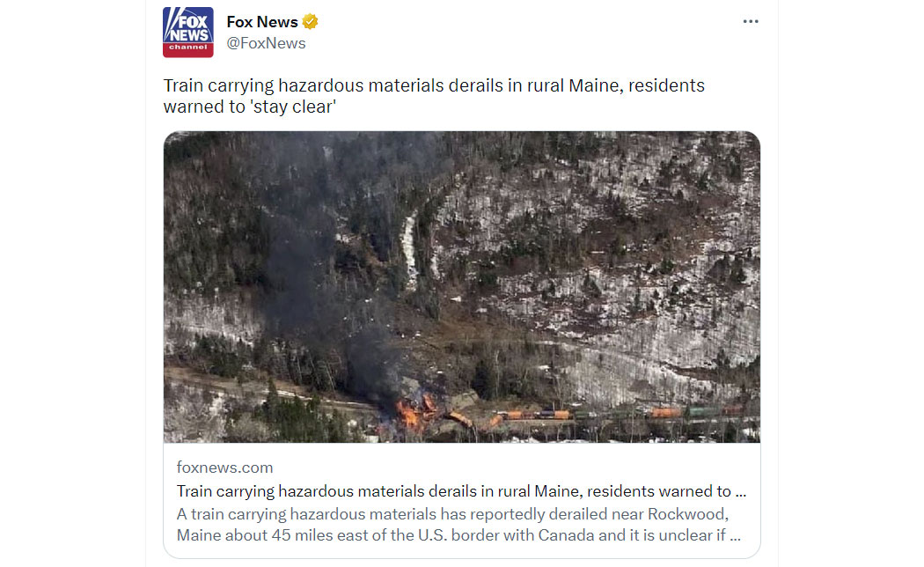The width and height of the screenshot is (924, 567).
Task: Click the card description mentioning Rockwood, Maine
Action: pos(458,525)
